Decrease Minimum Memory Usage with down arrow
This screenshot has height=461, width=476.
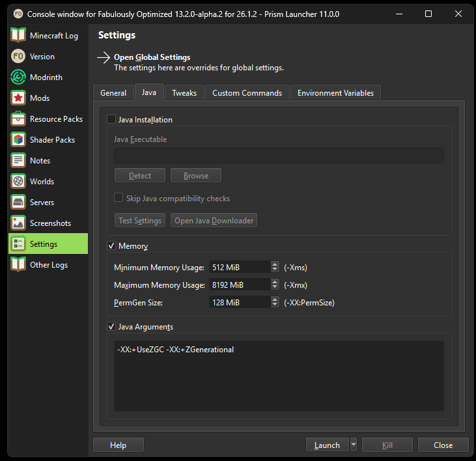point(275,270)
